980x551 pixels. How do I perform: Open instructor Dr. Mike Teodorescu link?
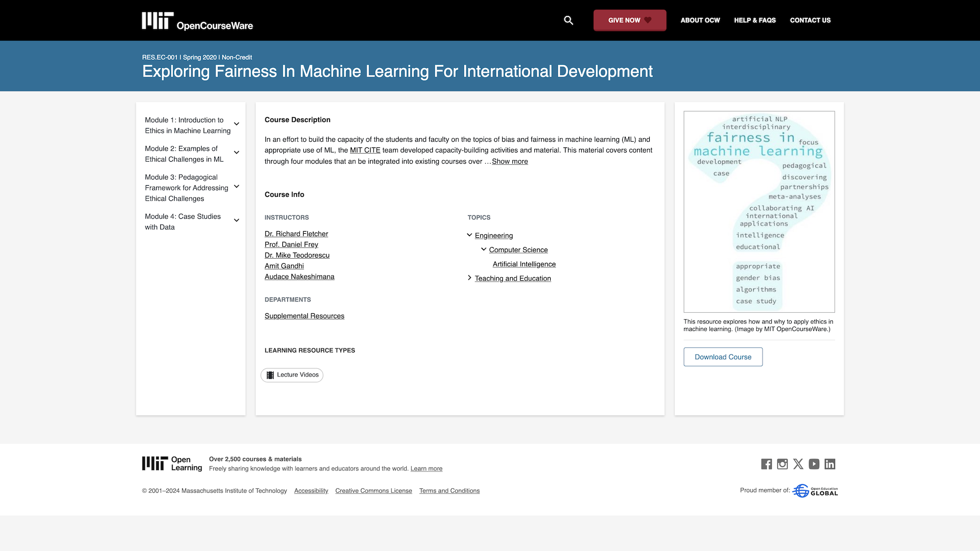click(x=297, y=255)
